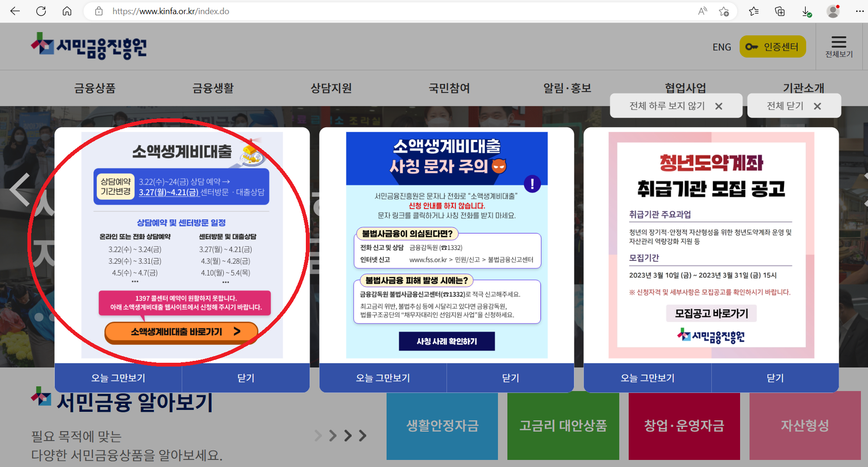This screenshot has width=868, height=467.
Task: Open the 창업·운영자금 tile
Action: 684,425
